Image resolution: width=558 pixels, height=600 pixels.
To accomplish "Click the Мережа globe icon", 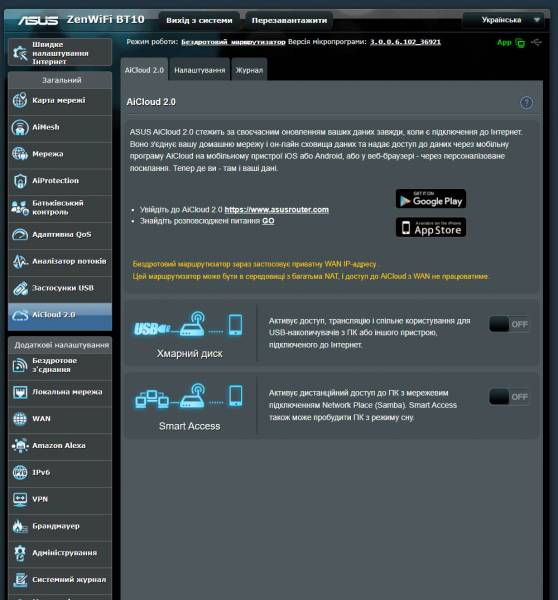I will point(20,154).
